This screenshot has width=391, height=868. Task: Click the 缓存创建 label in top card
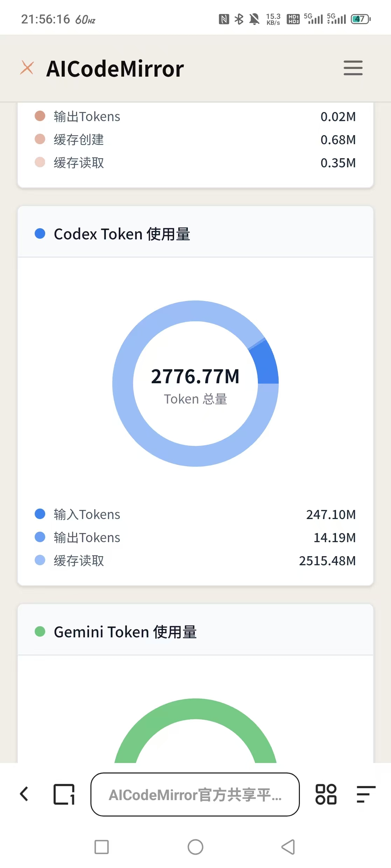79,139
